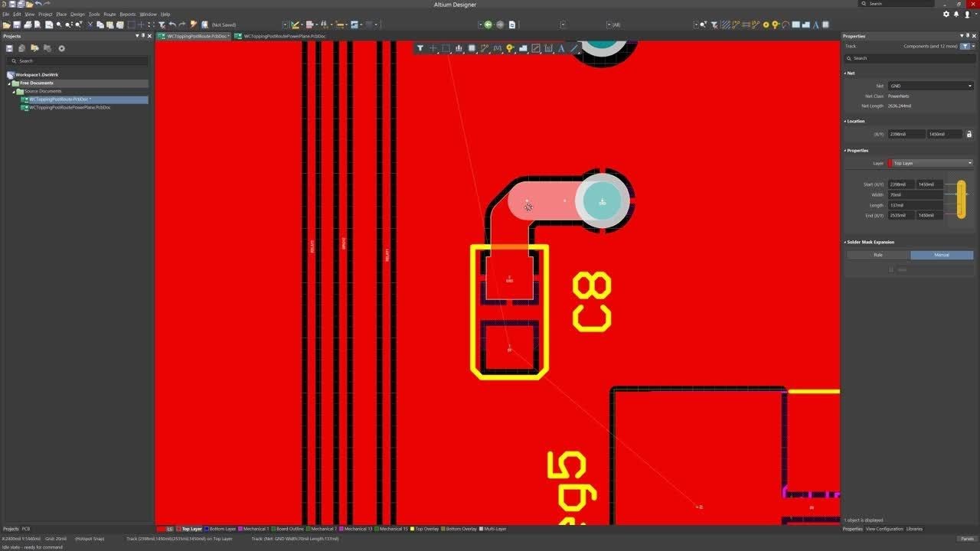
Task: Select WCToppingPostRoutePowerPlane.PcbDoc in Projects tree
Action: click(69, 107)
